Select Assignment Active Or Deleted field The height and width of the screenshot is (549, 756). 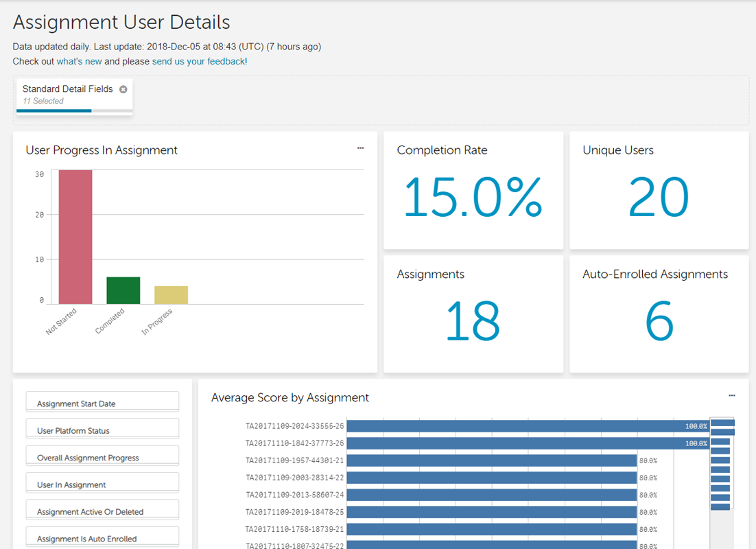pos(102,510)
